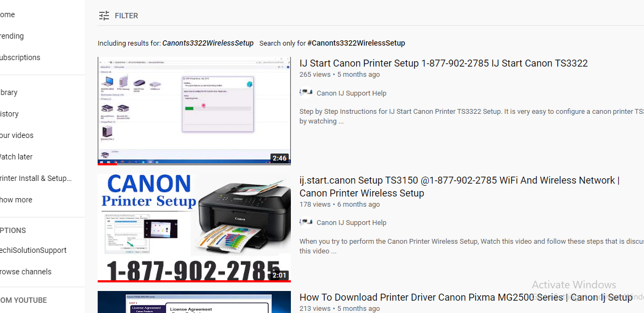Viewport: 644px width, 313px height.
Task: Open Canon IJ Support Help channel under first video
Action: click(x=352, y=93)
